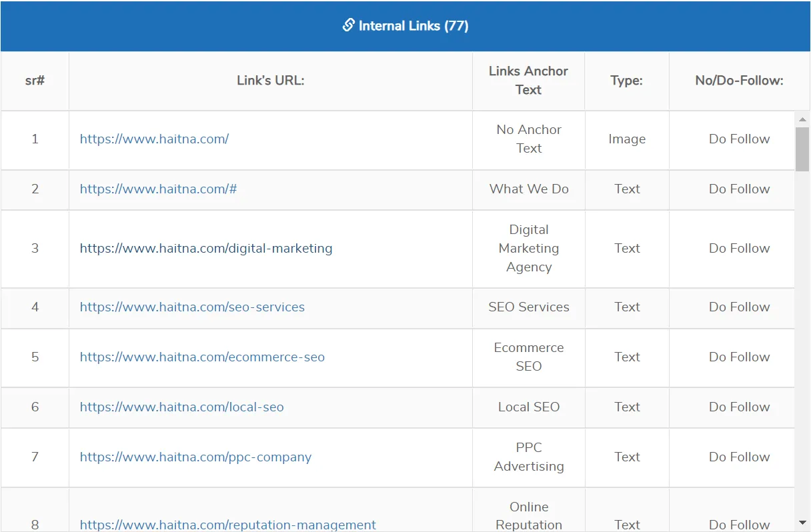Click the No/Do-Follow column header
The image size is (811, 532).
click(x=739, y=81)
